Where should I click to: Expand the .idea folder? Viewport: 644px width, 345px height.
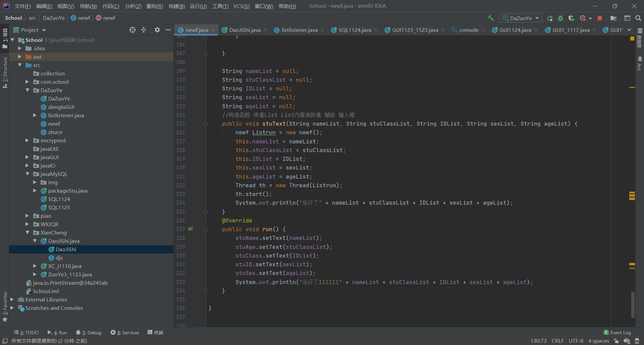coord(20,48)
